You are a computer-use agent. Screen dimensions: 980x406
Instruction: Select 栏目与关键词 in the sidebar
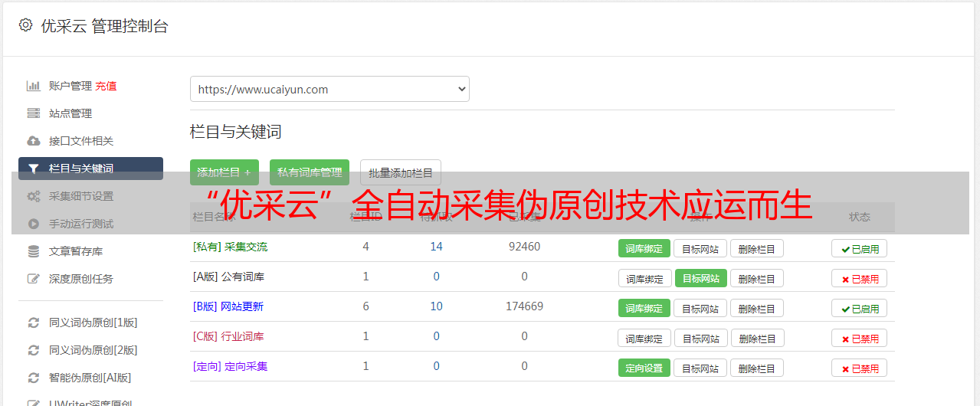tap(90, 169)
